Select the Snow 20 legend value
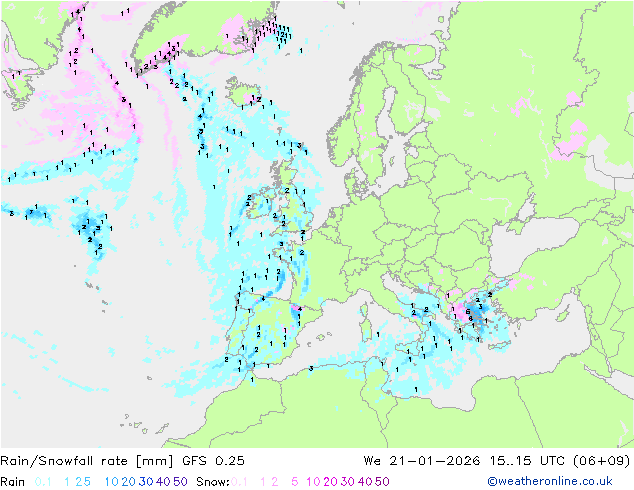This screenshot has height=490, width=634. (330, 482)
